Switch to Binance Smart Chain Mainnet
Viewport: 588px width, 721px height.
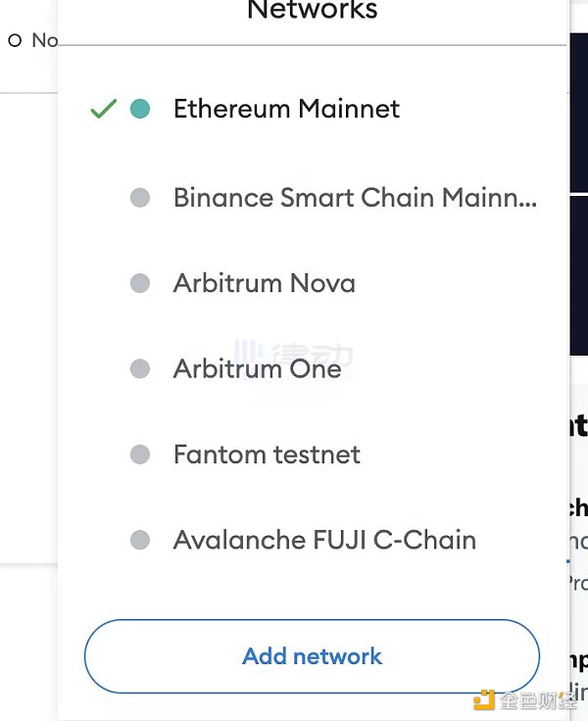tap(355, 198)
